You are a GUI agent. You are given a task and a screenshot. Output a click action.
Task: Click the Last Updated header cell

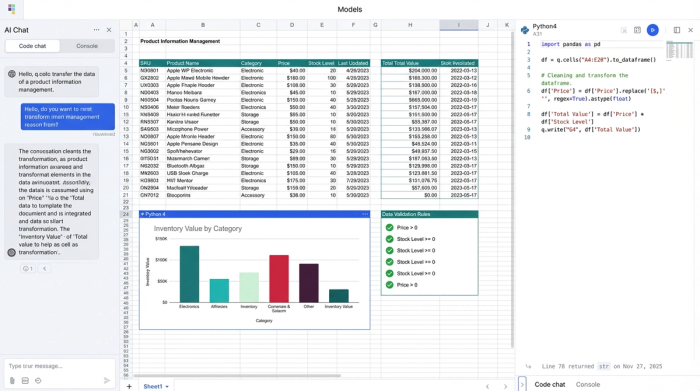tap(353, 63)
